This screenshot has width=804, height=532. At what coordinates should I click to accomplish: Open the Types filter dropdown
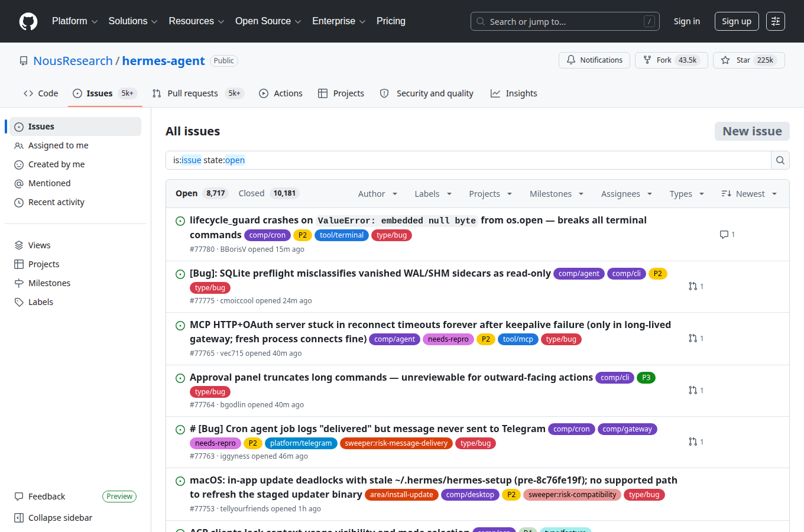click(687, 194)
